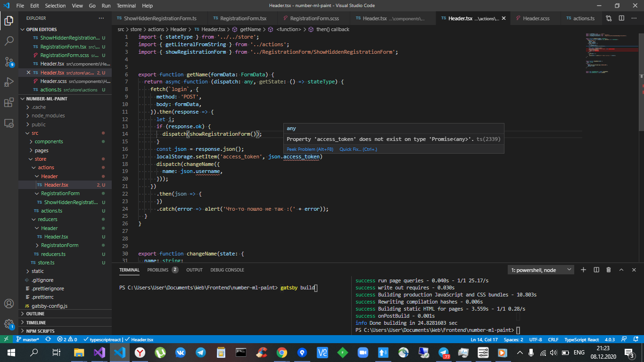The height and width of the screenshot is (362, 644).
Task: Close the active Header.tsx editor tab
Action: click(x=504, y=18)
